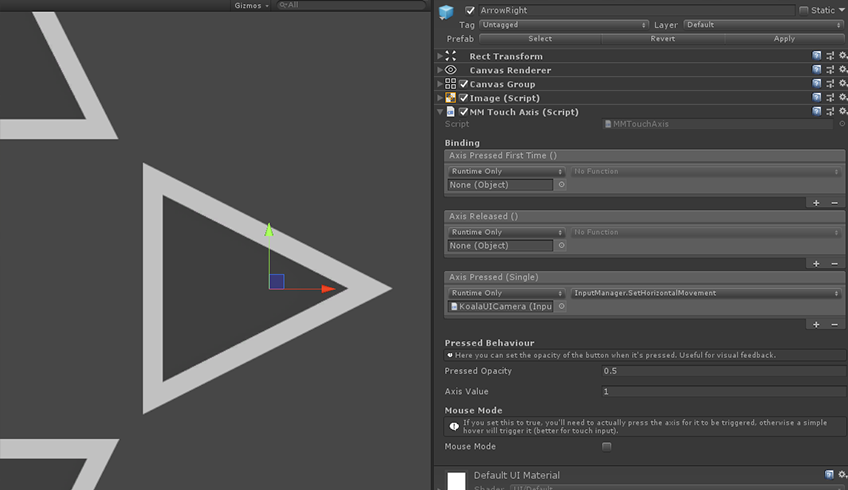Open the Layer Default dropdown
The image size is (848, 490).
point(764,25)
